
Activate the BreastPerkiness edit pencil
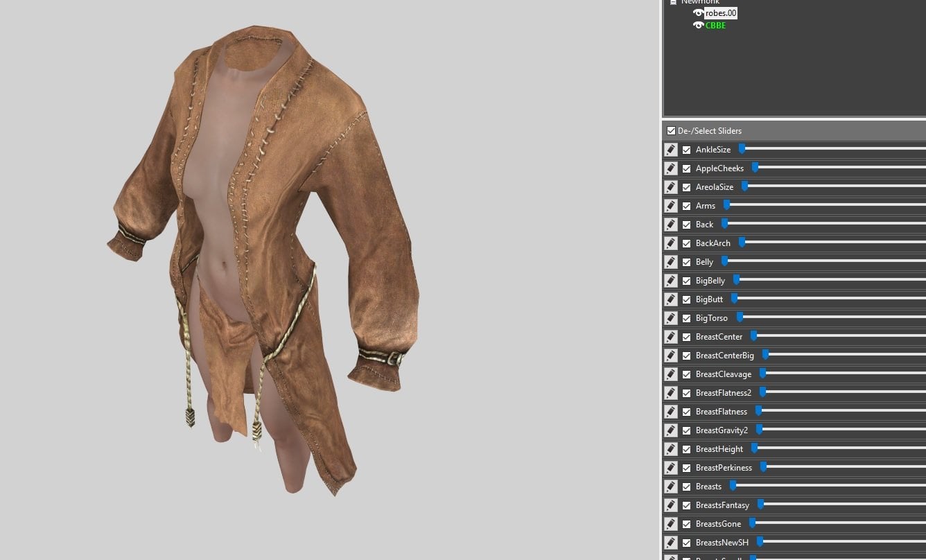[x=670, y=468]
